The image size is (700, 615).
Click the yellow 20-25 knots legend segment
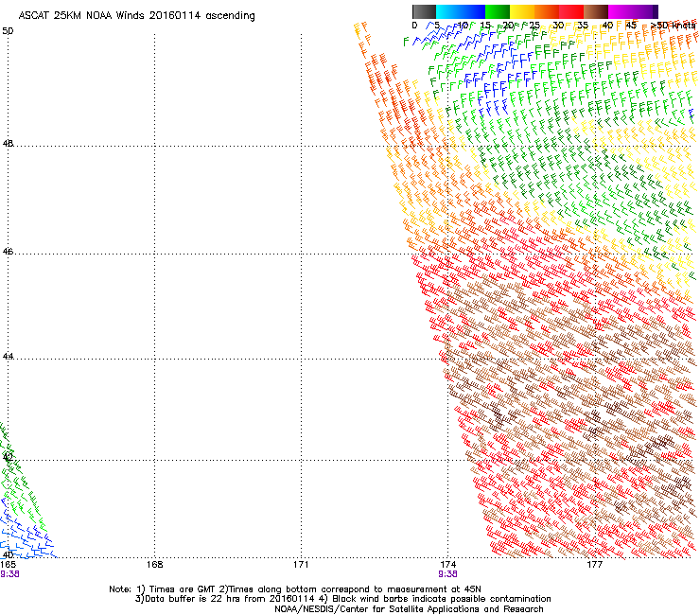(522, 11)
